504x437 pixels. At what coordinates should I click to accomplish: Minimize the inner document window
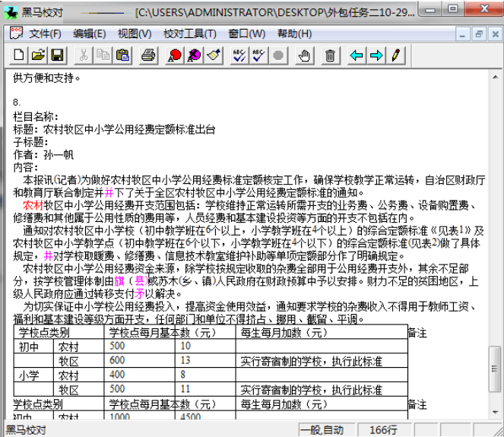pos(462,34)
